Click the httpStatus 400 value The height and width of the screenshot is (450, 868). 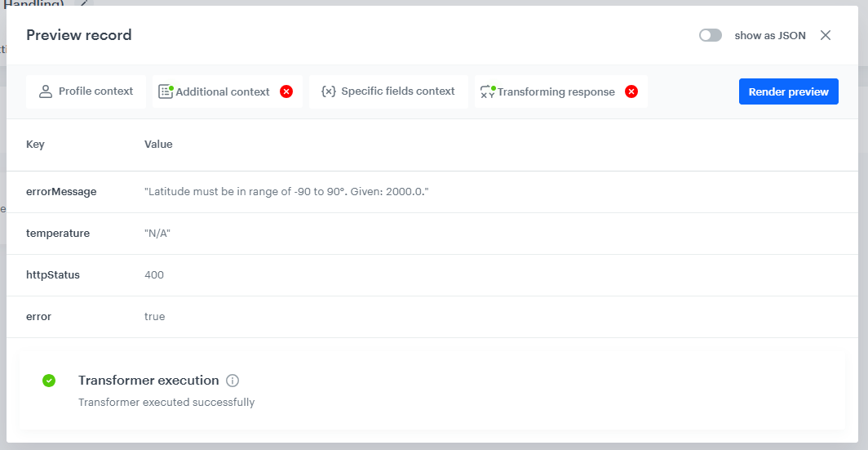point(154,275)
